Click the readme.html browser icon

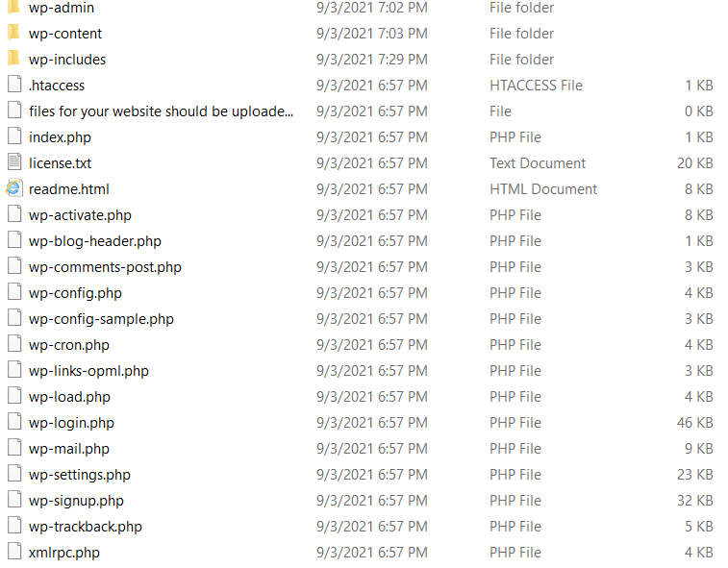point(13,188)
